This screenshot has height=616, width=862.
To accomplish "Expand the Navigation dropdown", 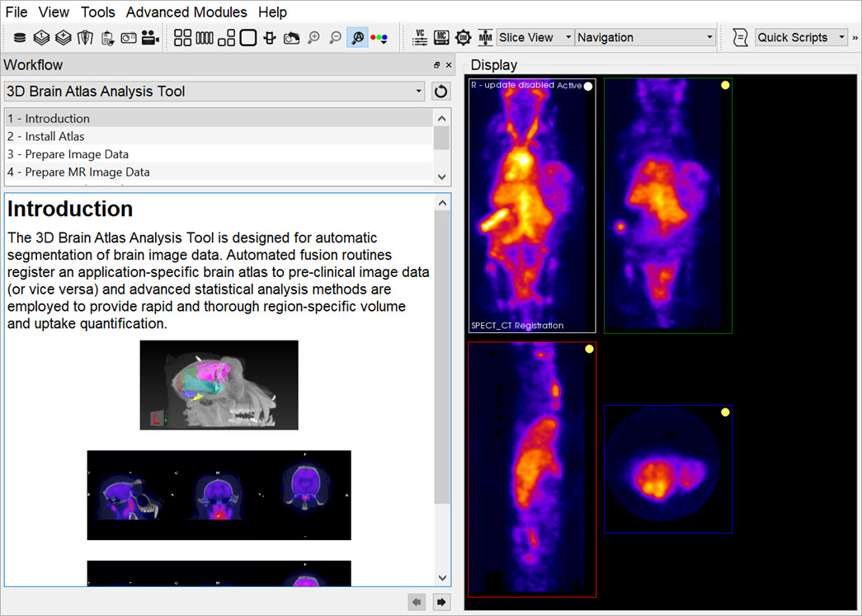I will (645, 38).
